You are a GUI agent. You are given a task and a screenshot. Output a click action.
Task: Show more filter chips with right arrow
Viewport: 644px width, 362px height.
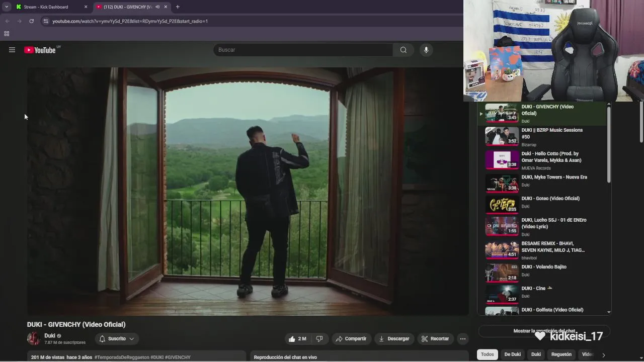(603, 355)
